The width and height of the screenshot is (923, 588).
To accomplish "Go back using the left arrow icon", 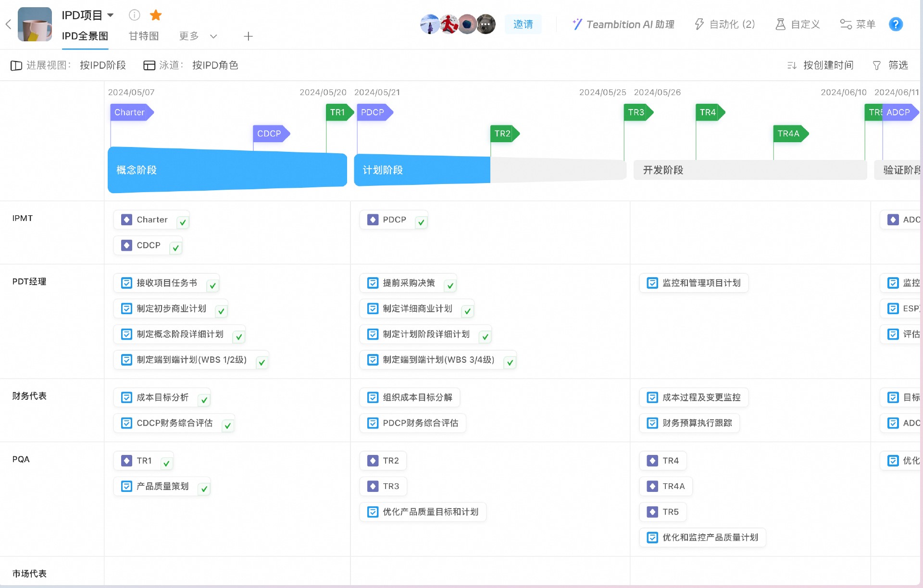I will point(8,24).
